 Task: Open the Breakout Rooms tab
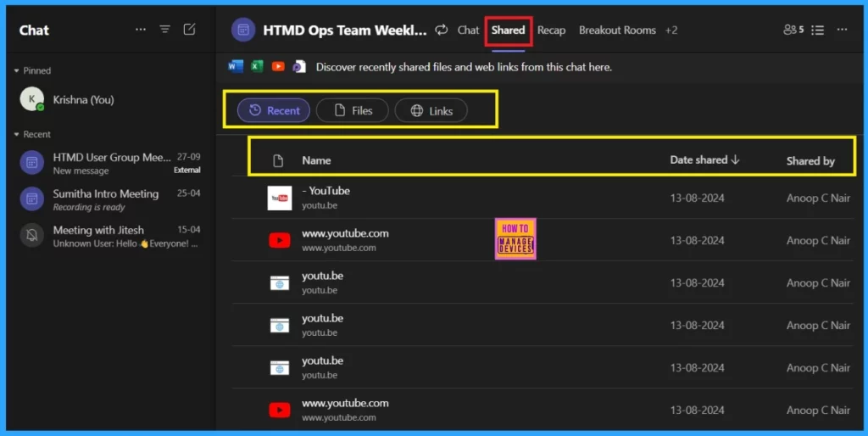pyautogui.click(x=617, y=30)
